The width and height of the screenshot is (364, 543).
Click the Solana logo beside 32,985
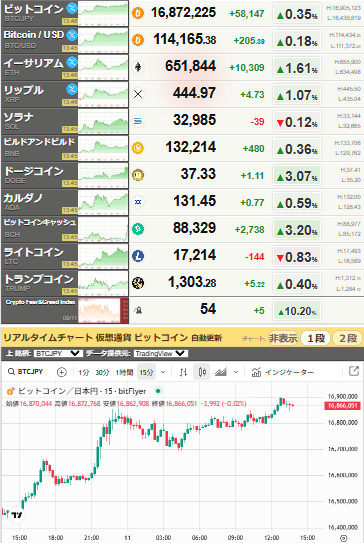coord(138,121)
